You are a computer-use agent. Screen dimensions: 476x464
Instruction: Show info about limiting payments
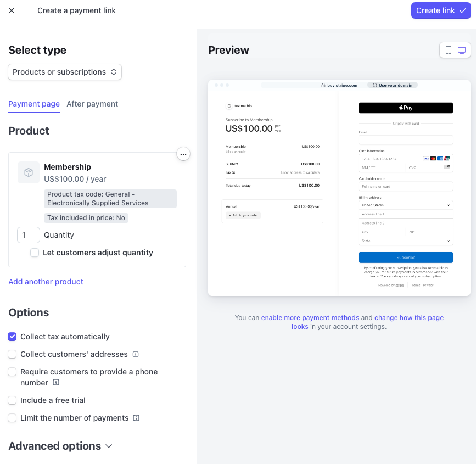coord(136,418)
